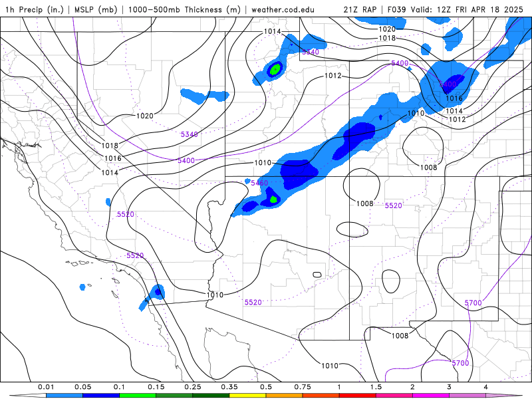Click the 0.5 legend value
Screen dimensions: 532x399
266,387
